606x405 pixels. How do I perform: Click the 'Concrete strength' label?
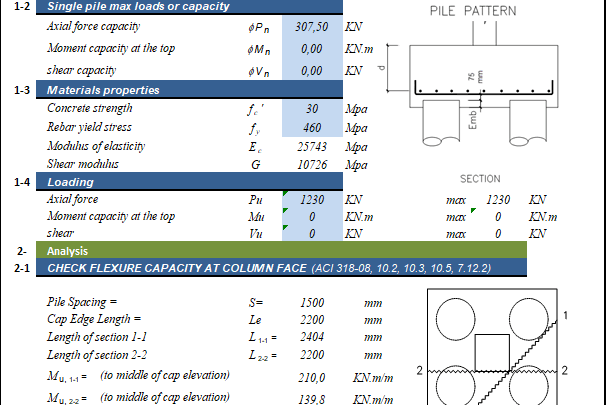coord(90,108)
